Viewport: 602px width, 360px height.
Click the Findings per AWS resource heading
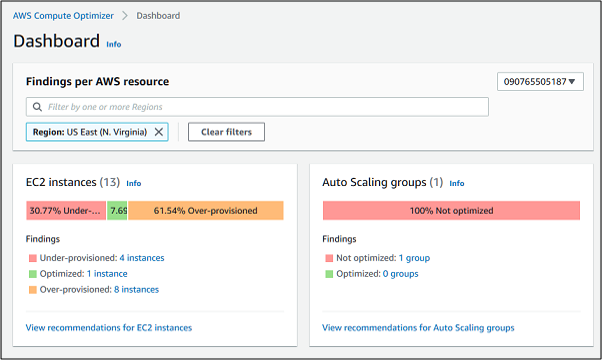(98, 81)
